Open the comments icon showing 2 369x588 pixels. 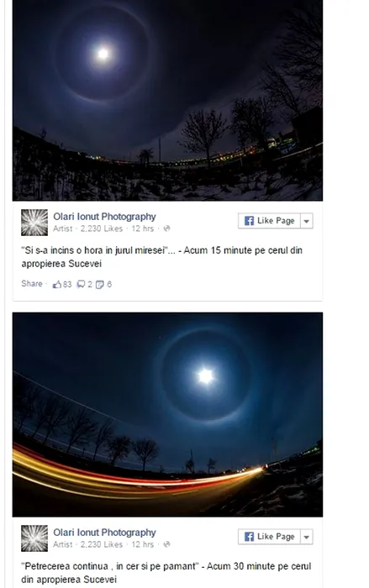click(x=81, y=285)
